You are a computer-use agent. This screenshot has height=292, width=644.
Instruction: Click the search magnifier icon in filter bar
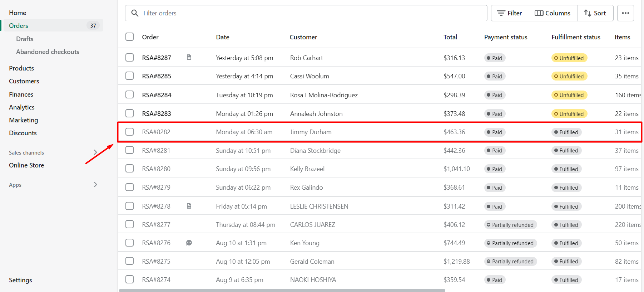pyautogui.click(x=135, y=13)
